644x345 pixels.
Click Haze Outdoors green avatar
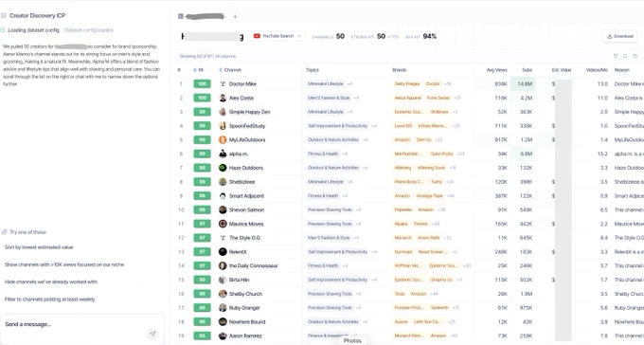point(223,168)
